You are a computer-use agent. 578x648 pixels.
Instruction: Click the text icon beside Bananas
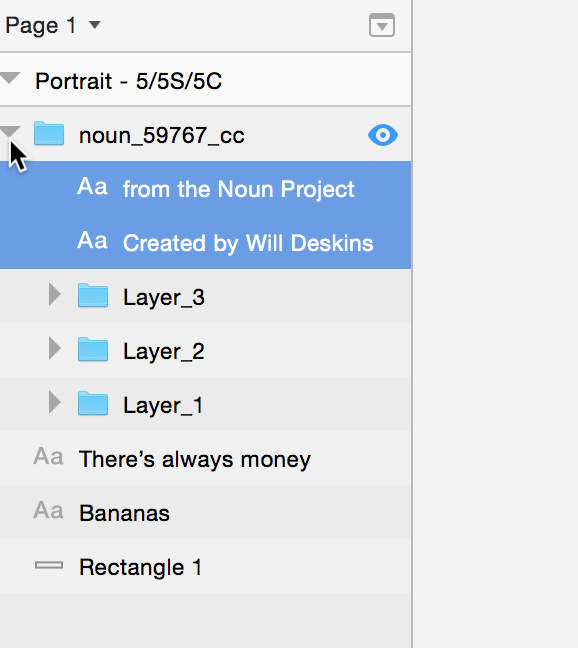pyautogui.click(x=48, y=511)
